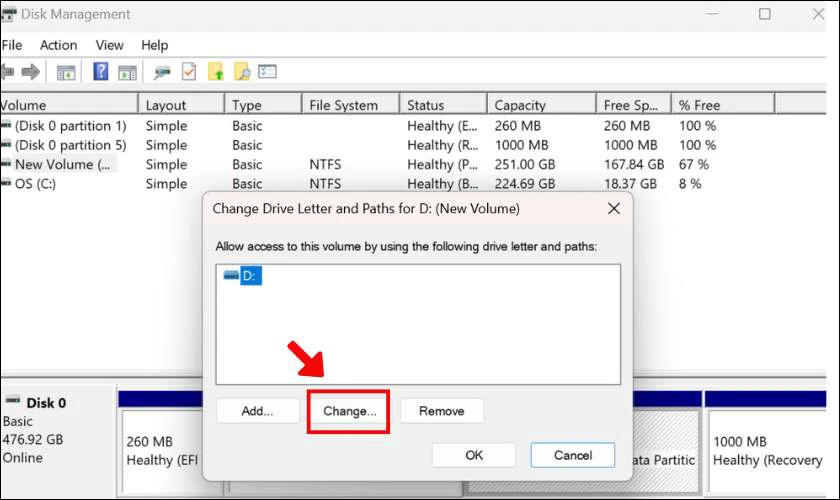Click the Add... button
The image size is (840, 500).
tap(257, 411)
